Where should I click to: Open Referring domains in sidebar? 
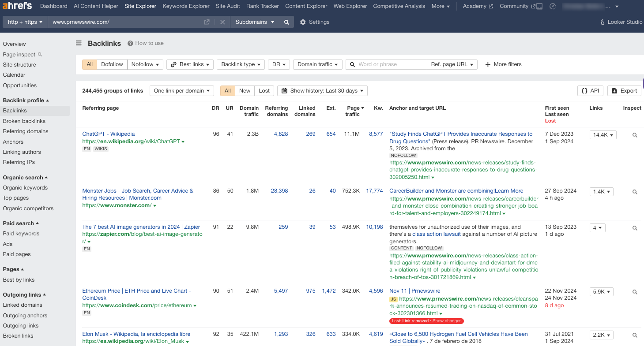[x=26, y=131]
